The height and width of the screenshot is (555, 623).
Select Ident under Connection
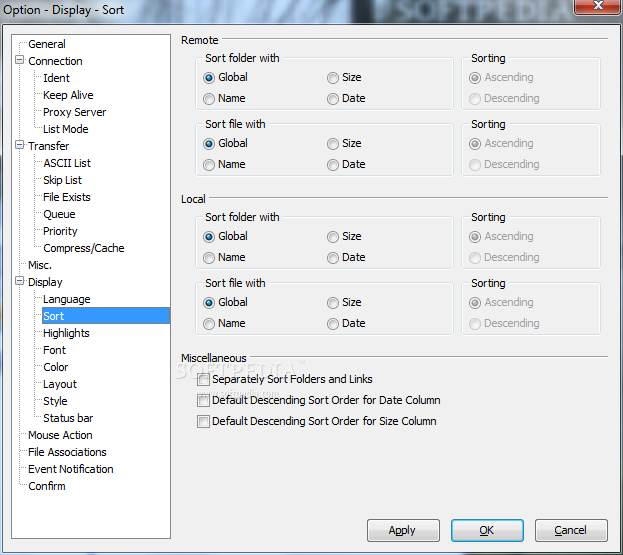tap(56, 78)
